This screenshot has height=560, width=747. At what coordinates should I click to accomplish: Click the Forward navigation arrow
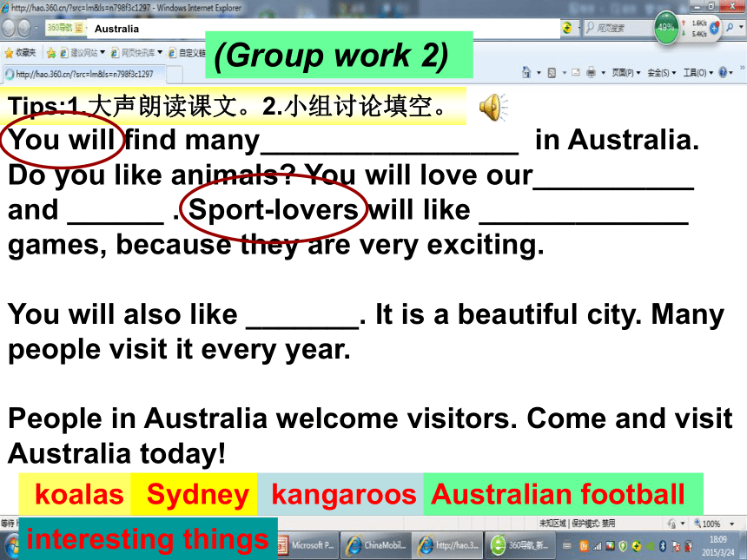24,29
